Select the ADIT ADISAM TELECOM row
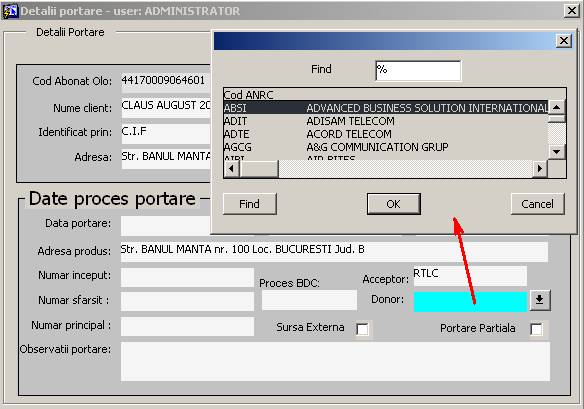 click(x=385, y=121)
